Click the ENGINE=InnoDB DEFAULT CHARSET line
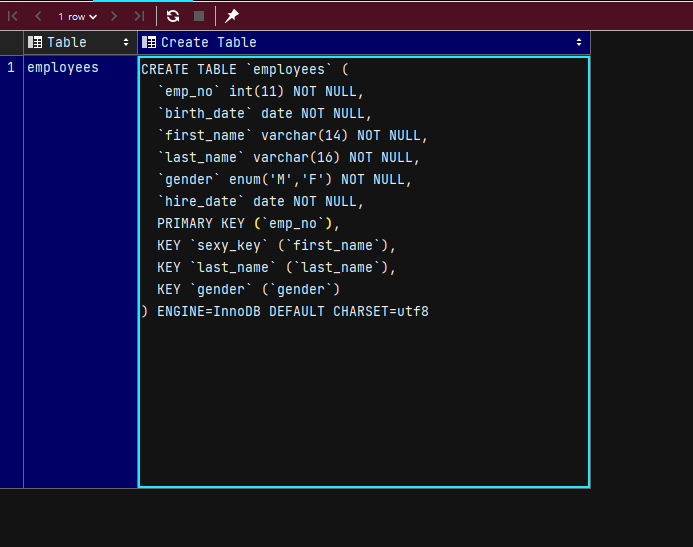The image size is (693, 547). click(x=285, y=311)
